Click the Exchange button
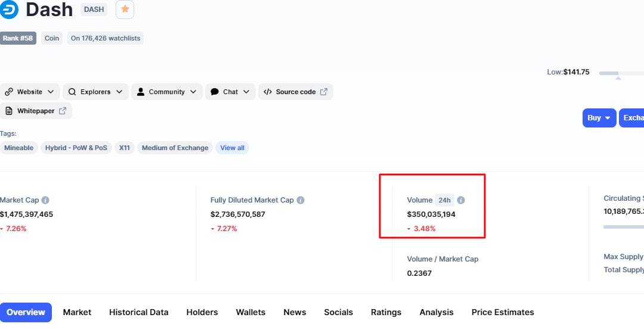Viewport: 644px width, 330px height. pos(631,118)
